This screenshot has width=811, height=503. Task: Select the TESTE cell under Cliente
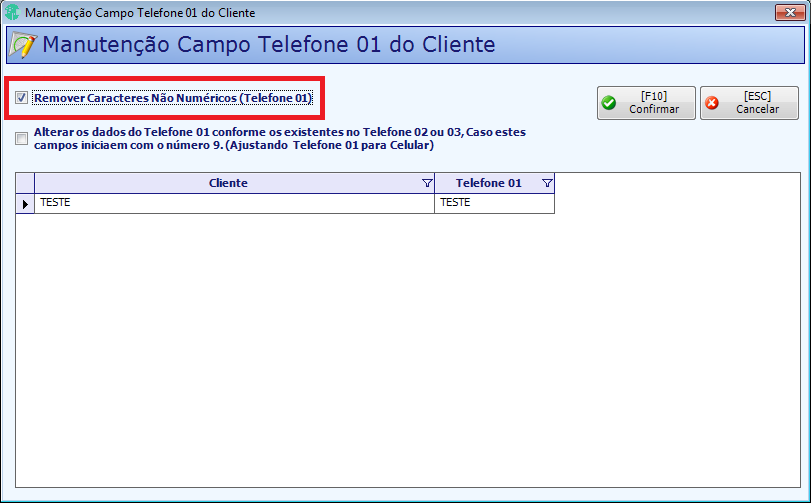pyautogui.click(x=234, y=203)
